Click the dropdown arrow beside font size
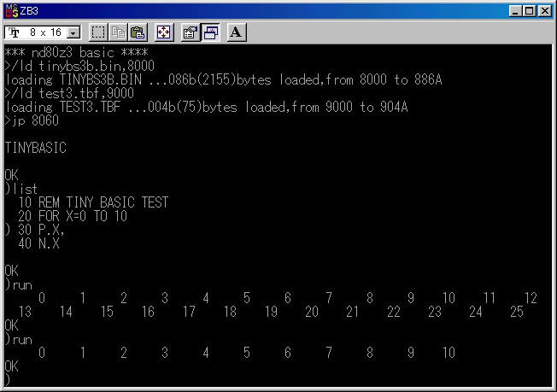The width and height of the screenshot is (557, 392). [x=73, y=32]
